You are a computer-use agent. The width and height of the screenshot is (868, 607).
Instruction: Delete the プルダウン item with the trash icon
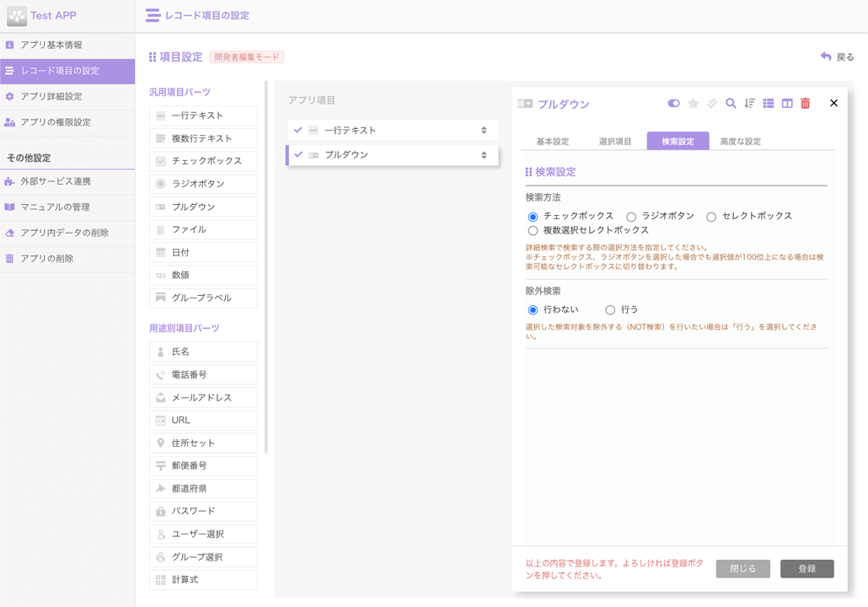tap(806, 104)
